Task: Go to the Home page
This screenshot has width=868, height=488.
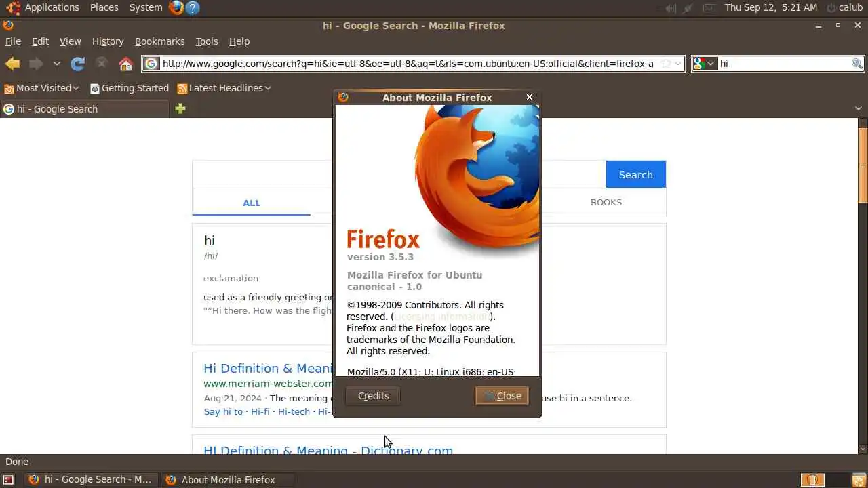Action: pos(125,64)
